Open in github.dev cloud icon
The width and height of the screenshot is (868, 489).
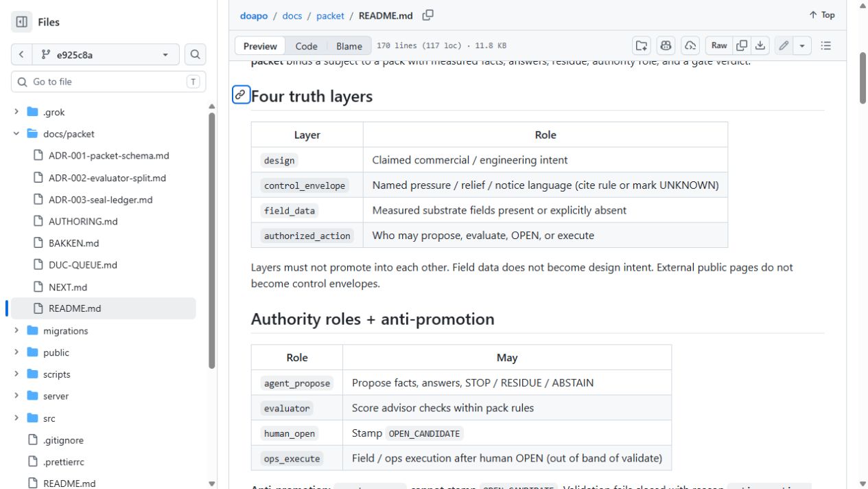(690, 46)
